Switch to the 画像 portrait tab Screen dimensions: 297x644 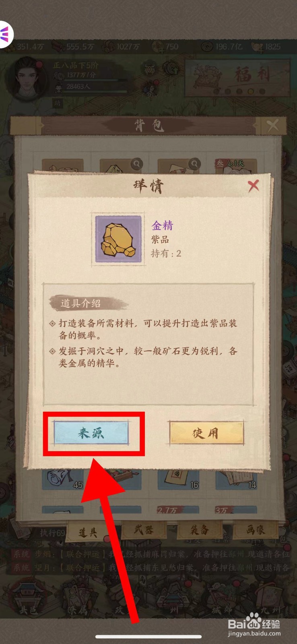pos(255,530)
